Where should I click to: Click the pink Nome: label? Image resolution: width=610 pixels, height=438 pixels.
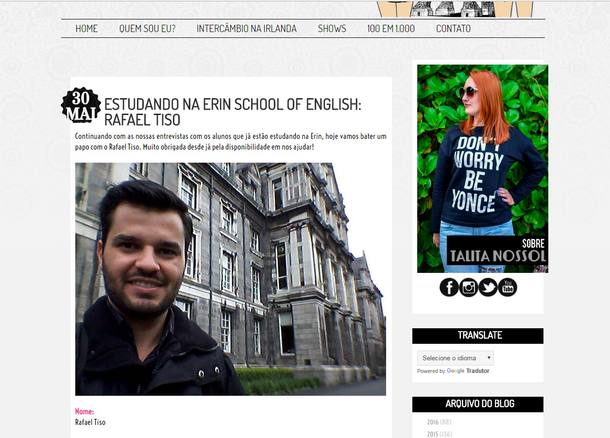(84, 411)
